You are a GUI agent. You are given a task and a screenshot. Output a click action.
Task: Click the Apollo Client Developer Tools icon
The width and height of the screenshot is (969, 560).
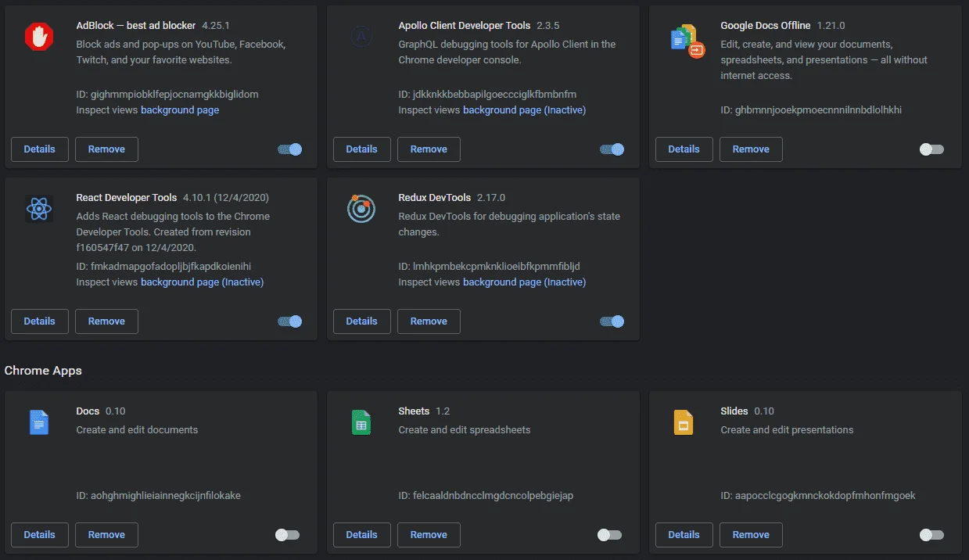(x=361, y=37)
